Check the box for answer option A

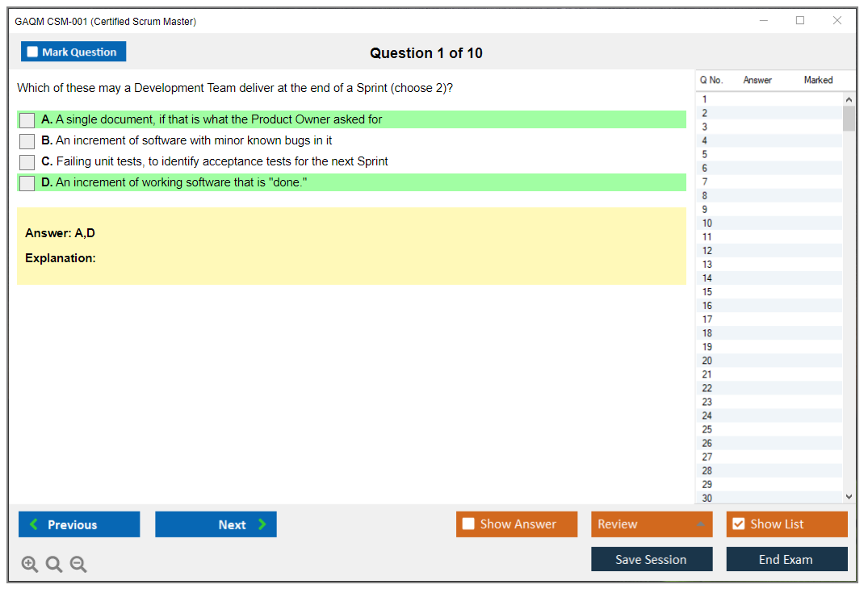(27, 120)
